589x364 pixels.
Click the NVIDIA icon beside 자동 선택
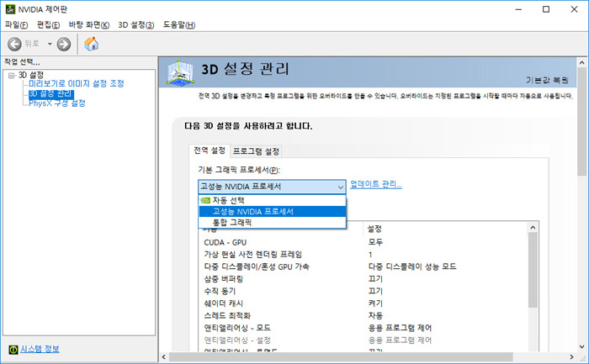coord(205,200)
